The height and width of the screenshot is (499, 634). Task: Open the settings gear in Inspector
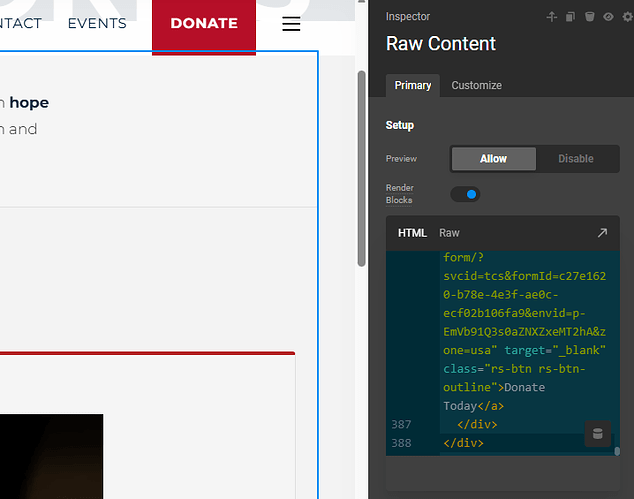click(625, 17)
